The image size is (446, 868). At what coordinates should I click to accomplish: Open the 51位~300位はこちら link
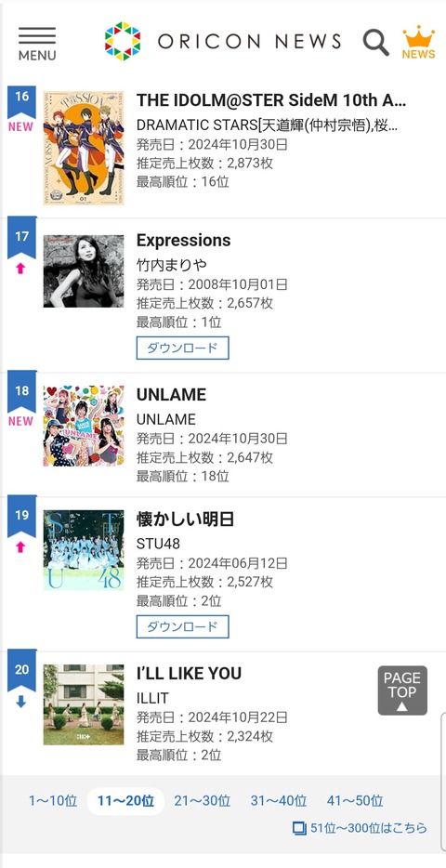(x=369, y=829)
